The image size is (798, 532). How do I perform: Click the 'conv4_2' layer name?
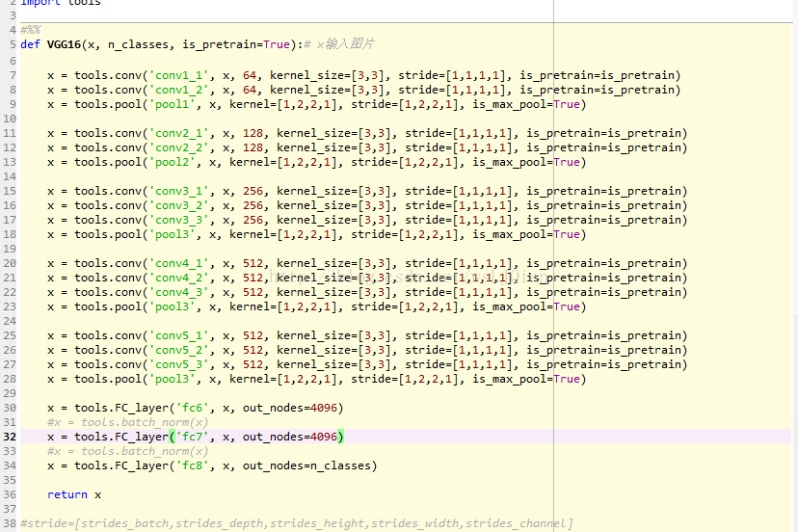coord(178,278)
